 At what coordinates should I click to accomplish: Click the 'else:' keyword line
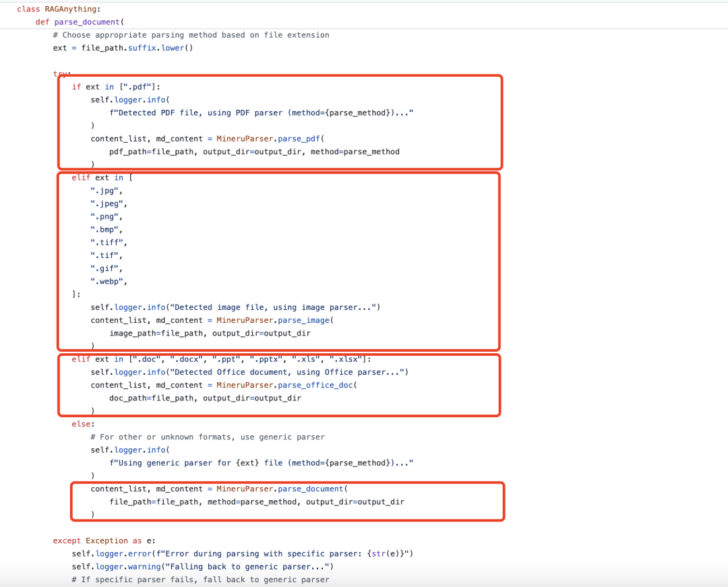point(83,424)
